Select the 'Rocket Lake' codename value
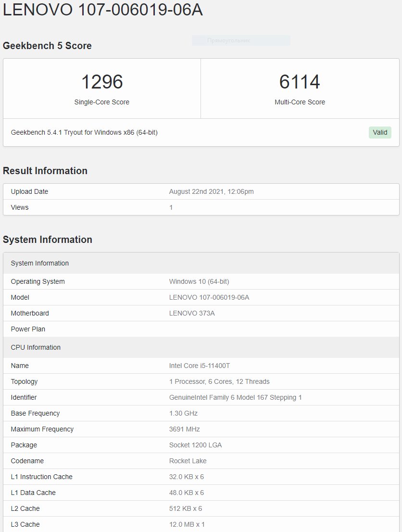The width and height of the screenshot is (402, 532). pos(188,461)
